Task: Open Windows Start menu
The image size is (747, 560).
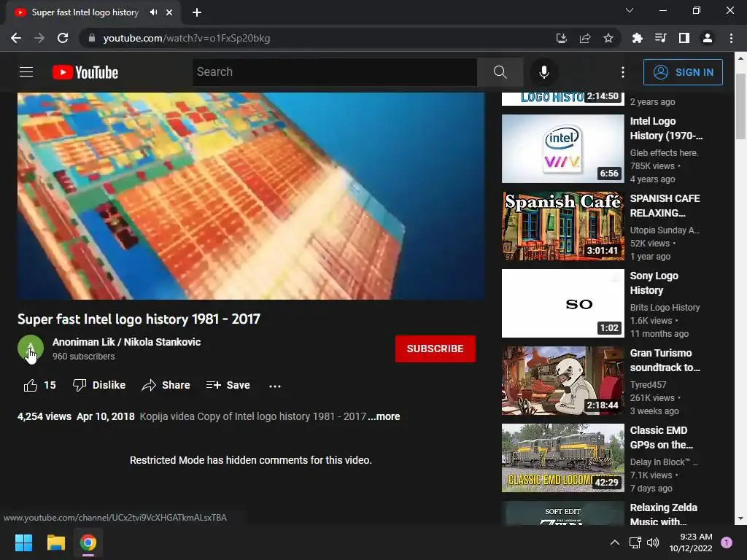Action: [23, 542]
